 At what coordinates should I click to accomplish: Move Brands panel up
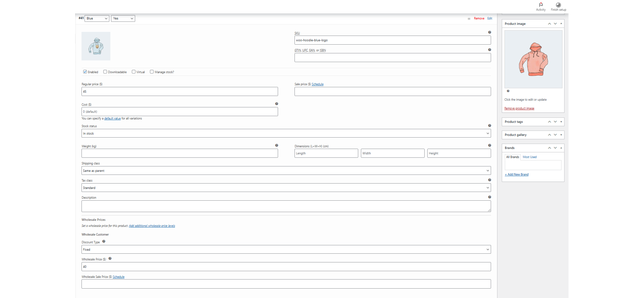tap(549, 148)
